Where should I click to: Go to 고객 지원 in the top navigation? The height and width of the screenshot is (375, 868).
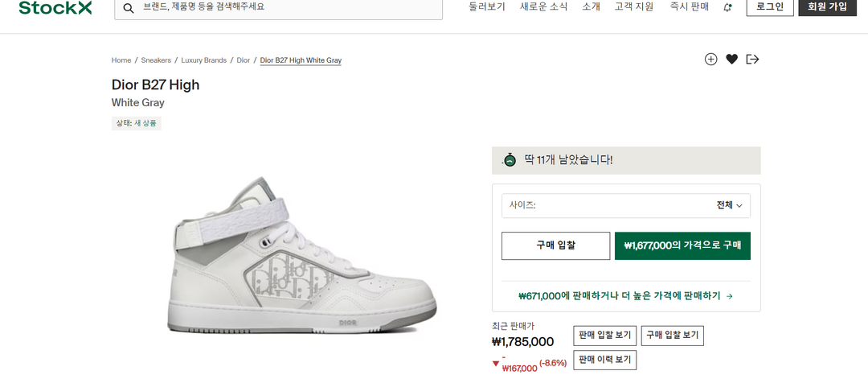click(x=634, y=6)
